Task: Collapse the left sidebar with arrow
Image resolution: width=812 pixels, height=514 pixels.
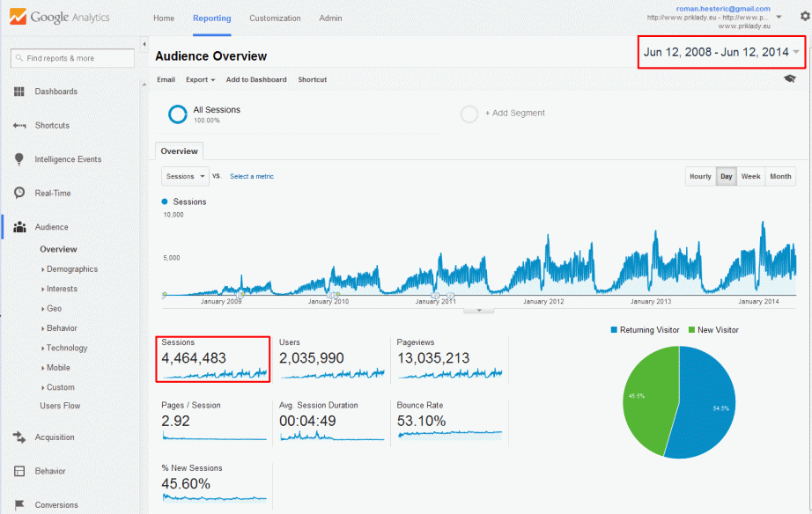Action: [144, 44]
